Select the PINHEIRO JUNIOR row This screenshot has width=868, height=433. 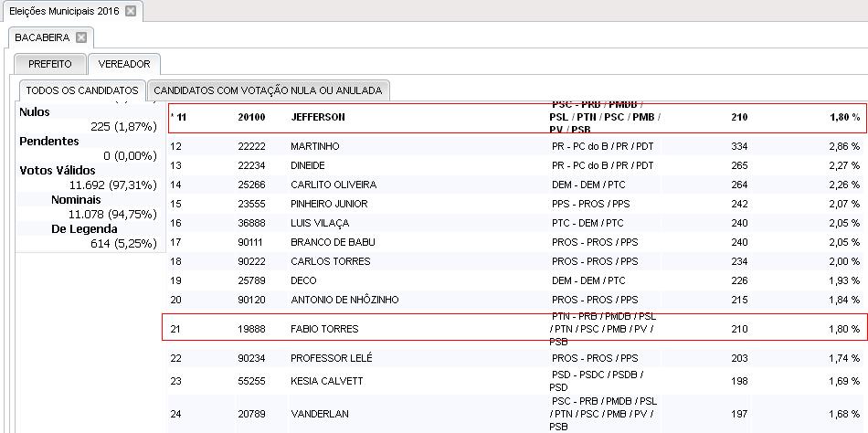point(330,204)
